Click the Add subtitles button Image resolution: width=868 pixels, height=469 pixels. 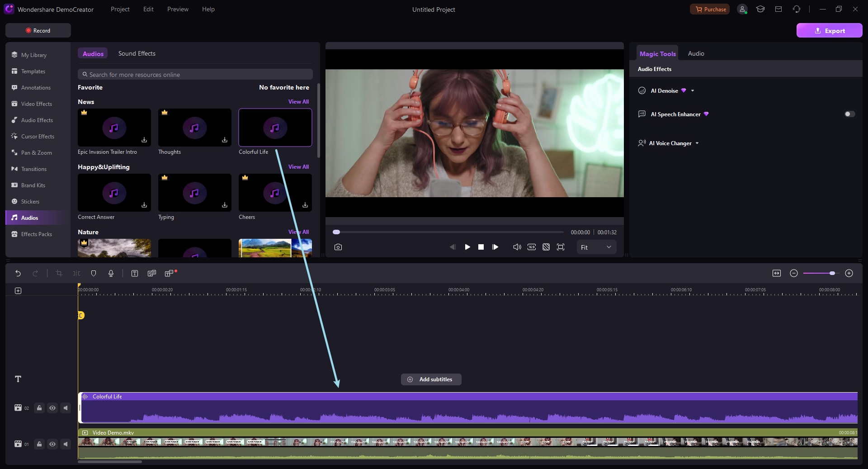(x=431, y=379)
